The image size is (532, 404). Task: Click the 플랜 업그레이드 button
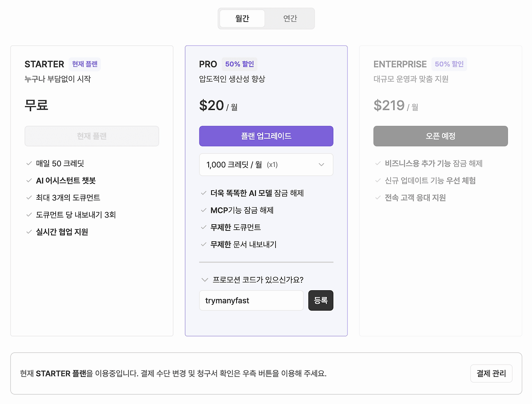point(266,136)
